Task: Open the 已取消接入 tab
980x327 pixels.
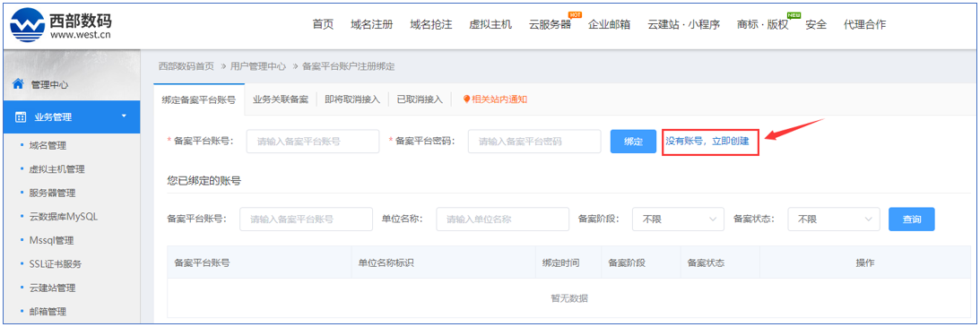Action: (420, 99)
